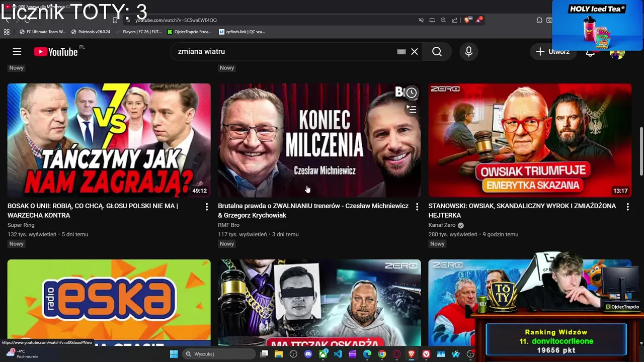Open the Windows Start menu

pos(174,354)
